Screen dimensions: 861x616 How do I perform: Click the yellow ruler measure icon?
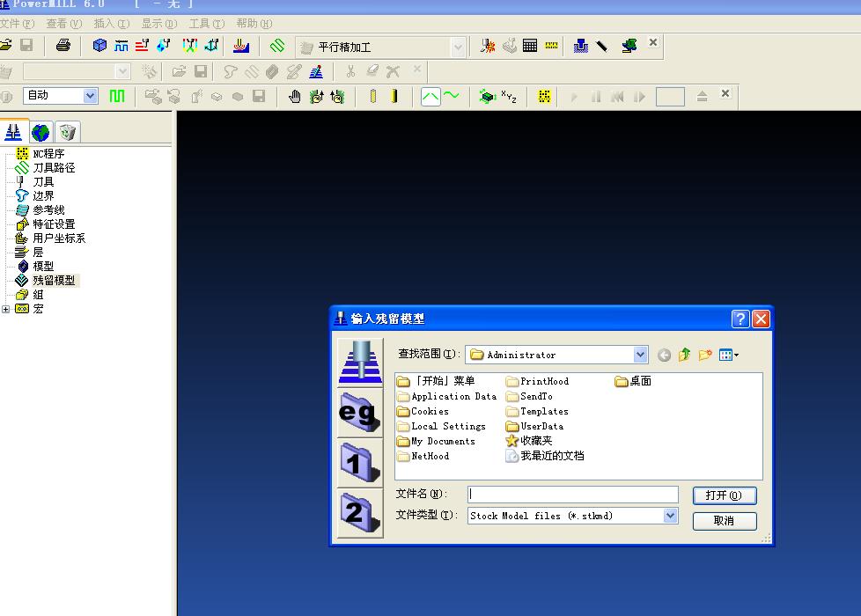point(551,46)
